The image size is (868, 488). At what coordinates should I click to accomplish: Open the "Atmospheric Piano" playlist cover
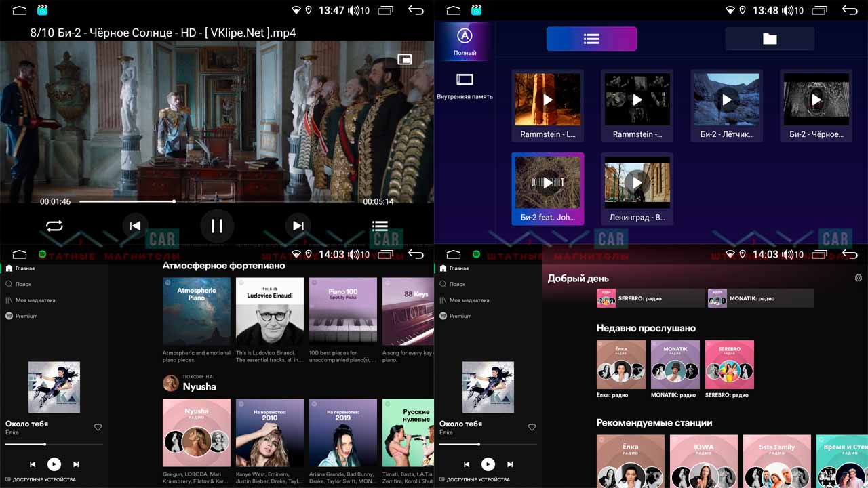(197, 312)
